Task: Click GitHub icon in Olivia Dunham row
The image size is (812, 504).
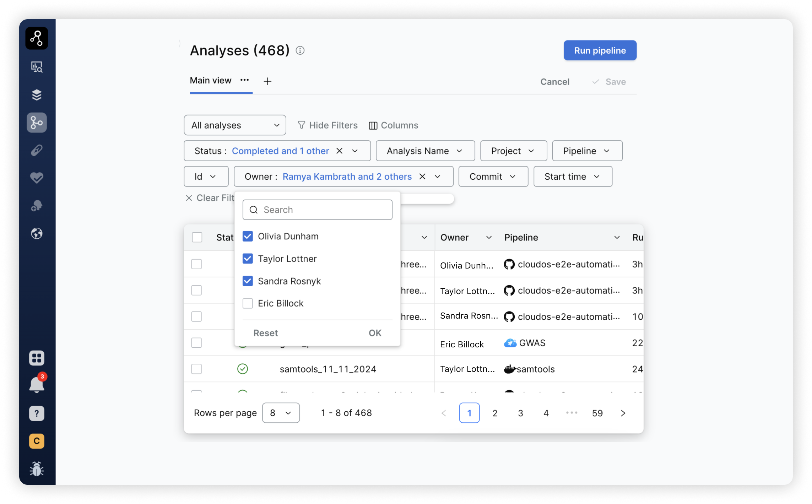Action: click(509, 264)
